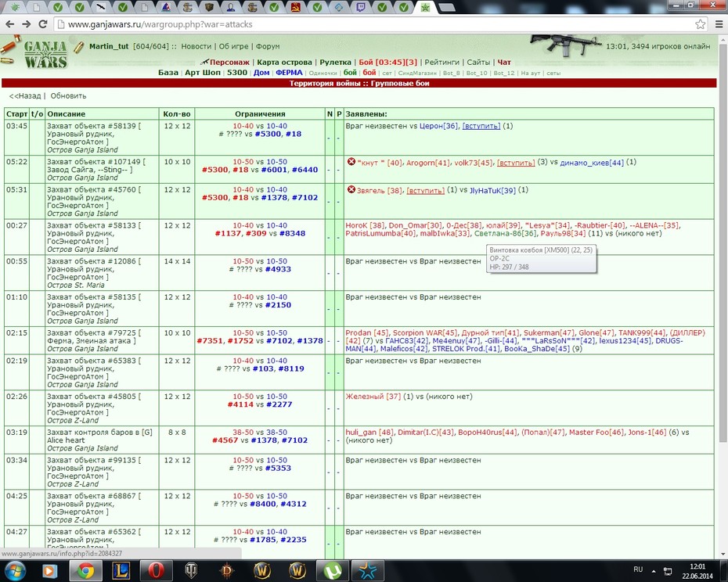The width and height of the screenshot is (728, 582).
Task: Open Google Chrome from taskbar
Action: (x=85, y=571)
